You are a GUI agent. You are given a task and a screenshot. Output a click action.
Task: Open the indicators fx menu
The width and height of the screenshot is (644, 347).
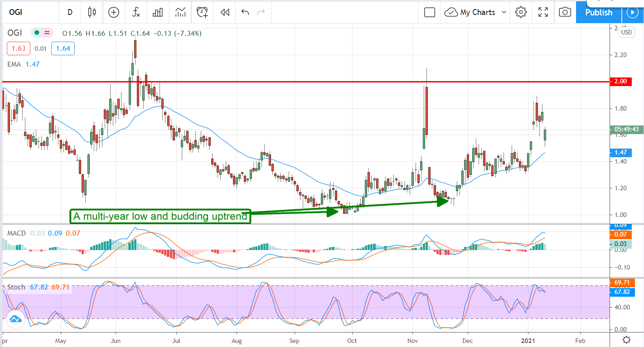point(136,12)
